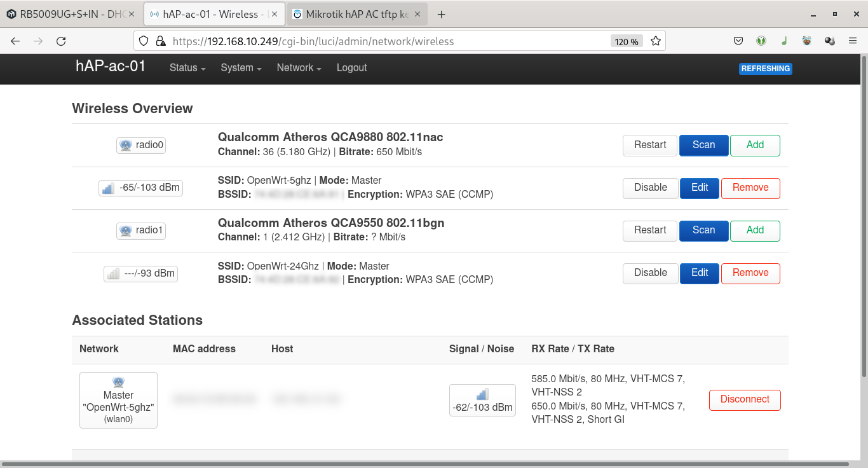Click the Associated Stations heading
This screenshot has height=468, width=868.
click(x=137, y=320)
